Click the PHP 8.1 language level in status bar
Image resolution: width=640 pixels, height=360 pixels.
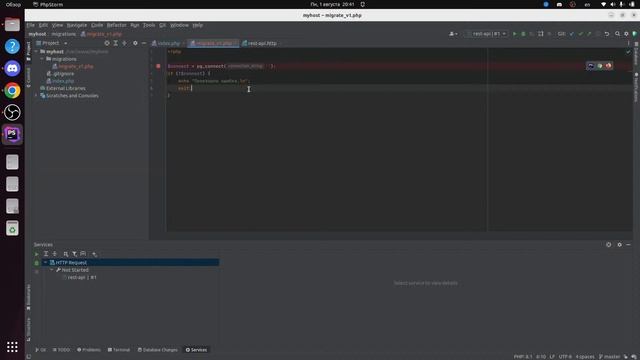[x=523, y=356]
